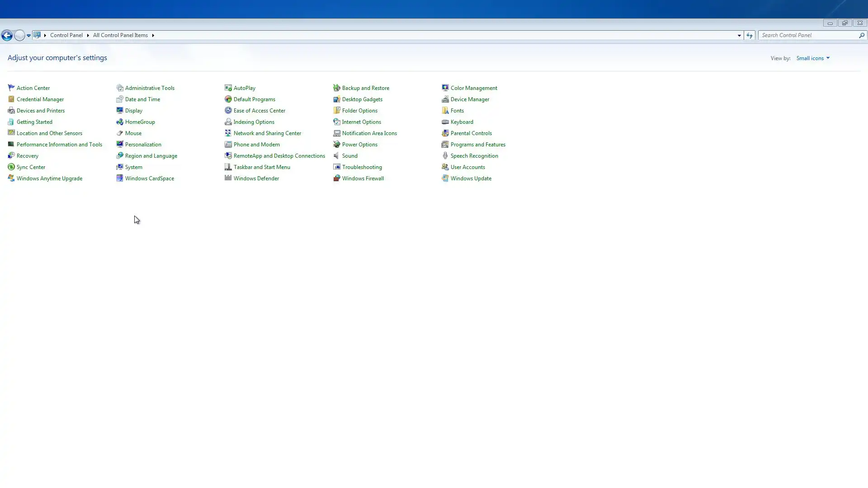Click the Keyboard icon
868x488 pixels.
[445, 122]
